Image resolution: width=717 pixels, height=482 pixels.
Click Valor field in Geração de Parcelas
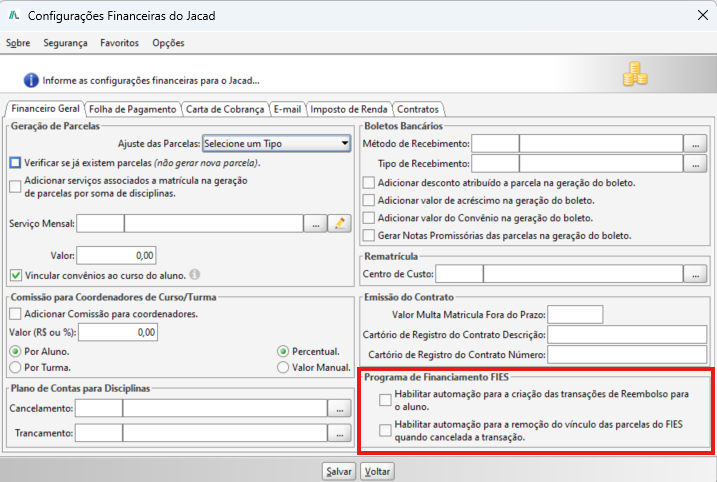coord(116,255)
